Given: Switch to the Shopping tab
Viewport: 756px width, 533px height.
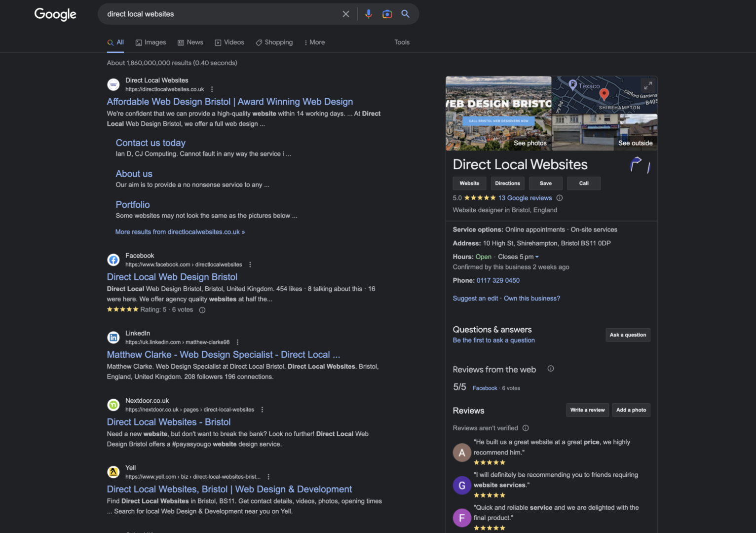Looking at the screenshot, I should (x=274, y=42).
